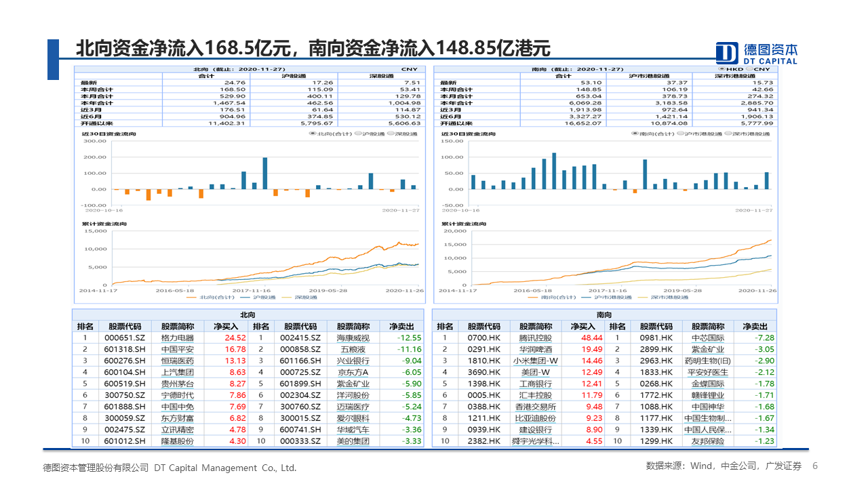The image size is (868, 488).
Task: Click the stock name 香港交易所
Action: click(536, 407)
